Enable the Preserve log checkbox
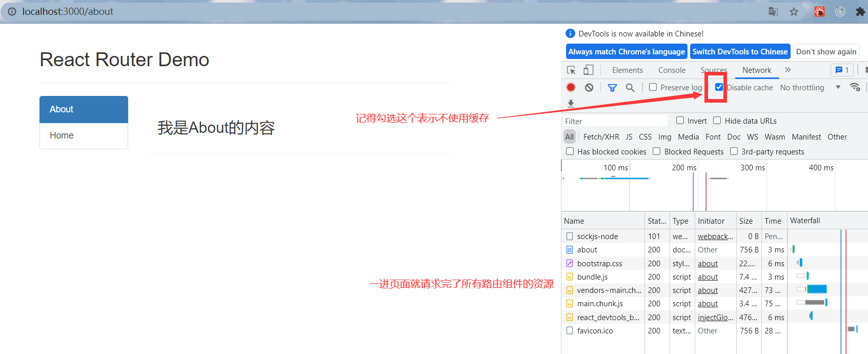The width and height of the screenshot is (868, 354). pos(653,87)
